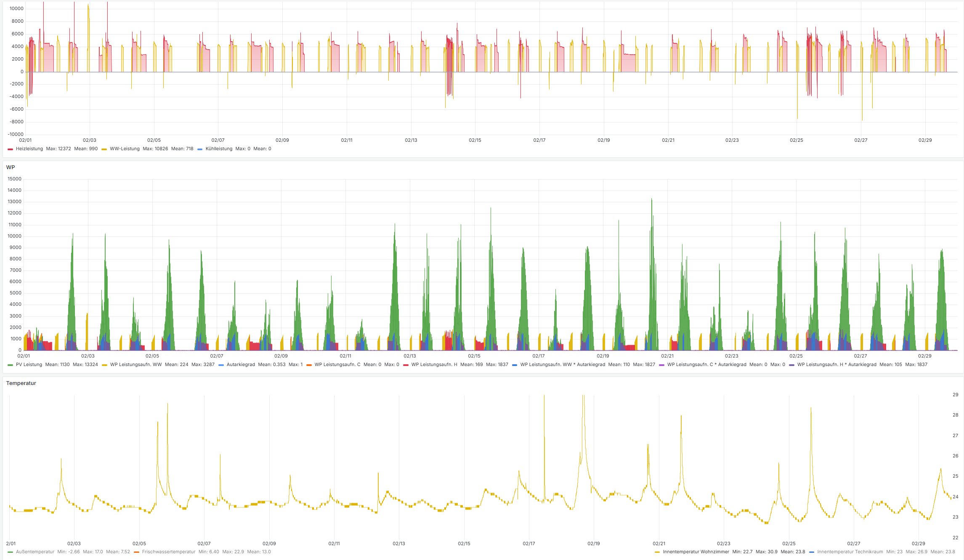
Task: Open the Temperatur panel title menu
Action: [21, 383]
